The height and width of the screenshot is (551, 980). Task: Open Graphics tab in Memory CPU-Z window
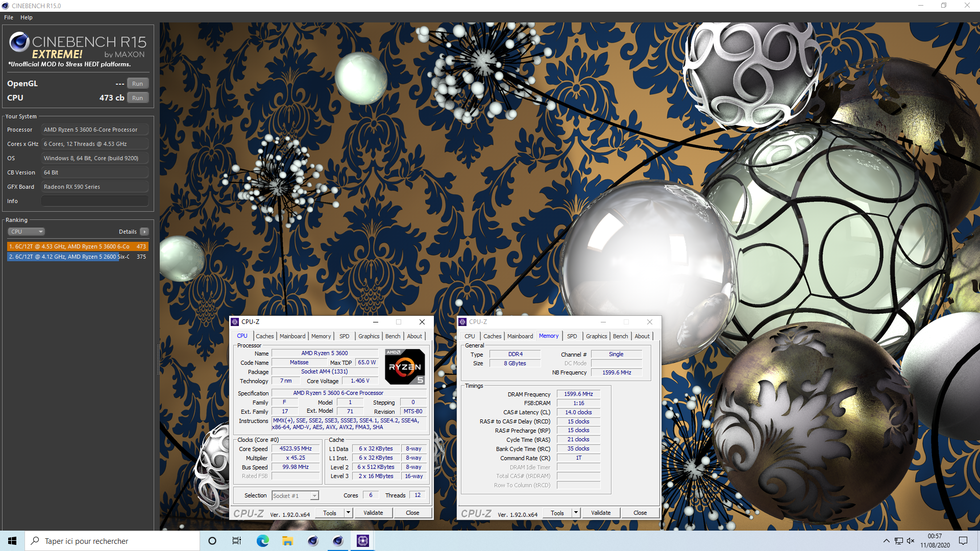coord(596,336)
